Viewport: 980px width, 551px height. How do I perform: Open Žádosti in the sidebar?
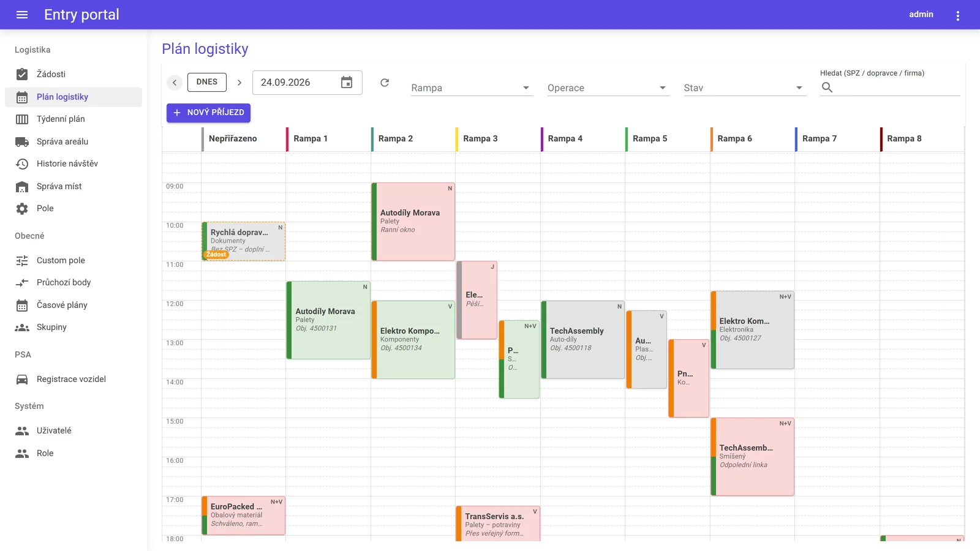(x=73, y=74)
